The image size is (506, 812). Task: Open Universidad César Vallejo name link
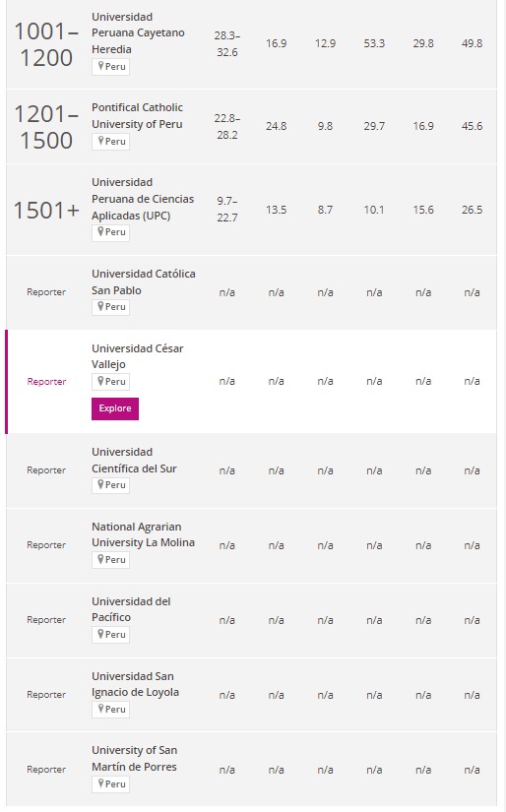[137, 356]
